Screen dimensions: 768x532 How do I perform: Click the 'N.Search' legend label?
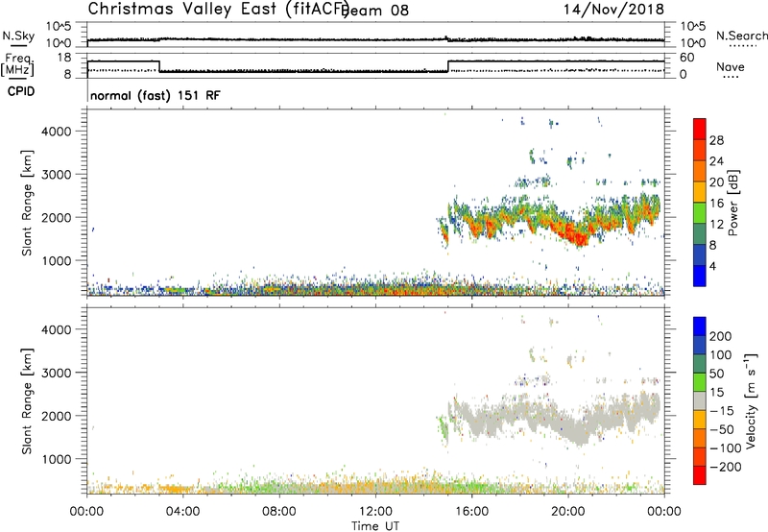tap(741, 36)
